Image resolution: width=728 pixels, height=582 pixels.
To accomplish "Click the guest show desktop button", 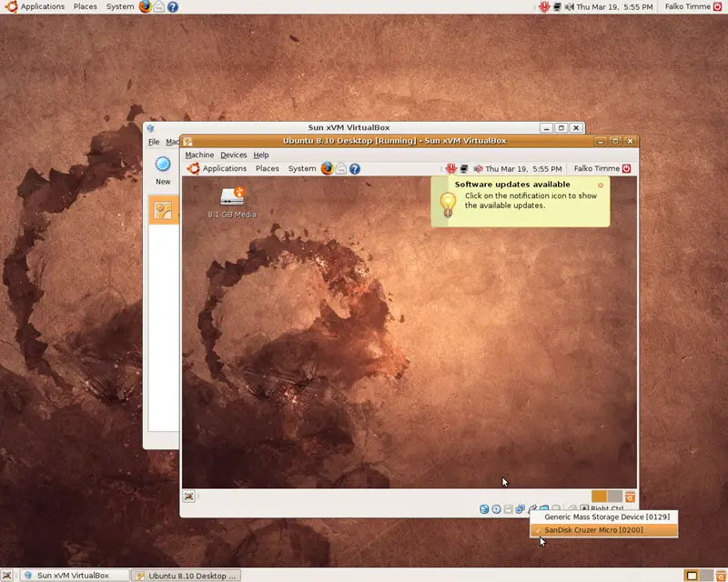I will [x=188, y=497].
